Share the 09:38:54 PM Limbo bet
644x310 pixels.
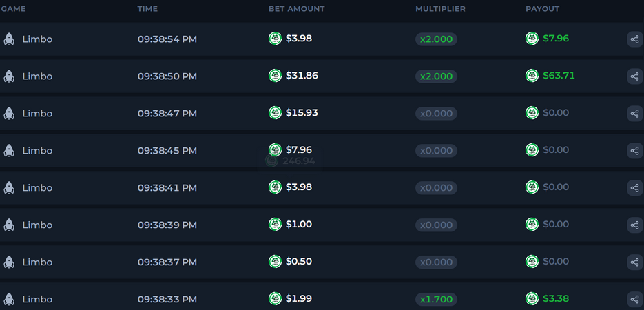(x=634, y=39)
